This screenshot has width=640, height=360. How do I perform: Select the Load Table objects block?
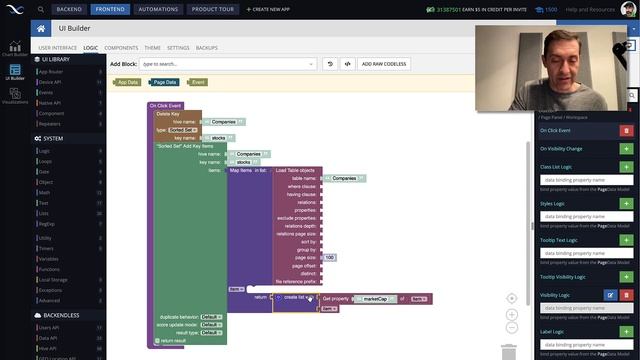coord(295,170)
